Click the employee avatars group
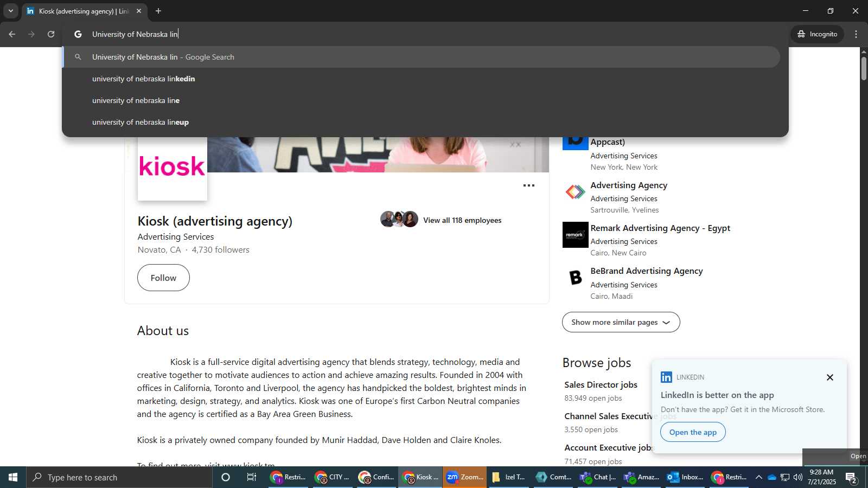This screenshot has width=868, height=488. coord(399,219)
